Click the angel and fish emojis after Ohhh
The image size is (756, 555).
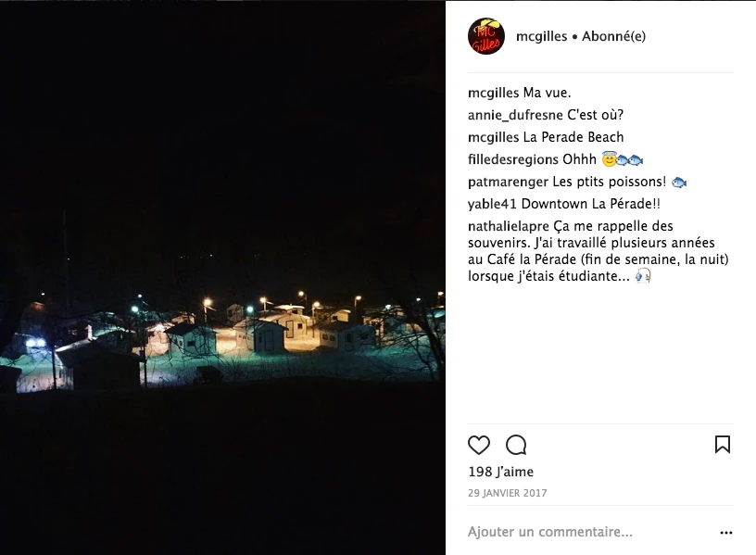[623, 159]
